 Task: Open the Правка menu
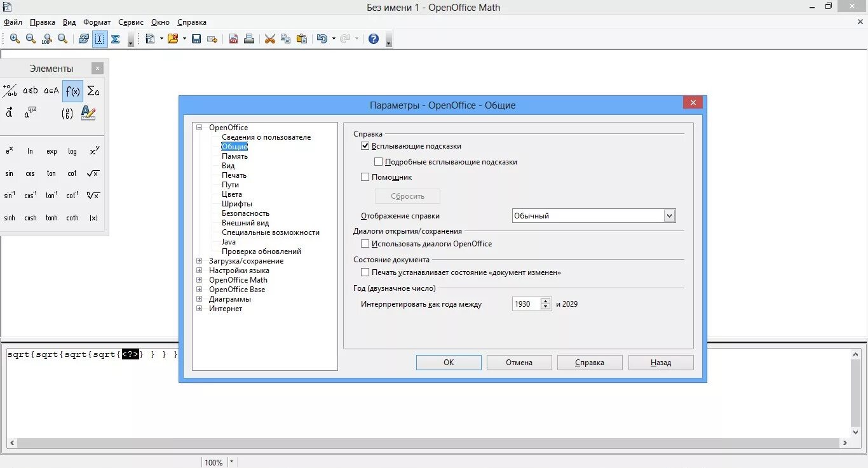point(43,22)
